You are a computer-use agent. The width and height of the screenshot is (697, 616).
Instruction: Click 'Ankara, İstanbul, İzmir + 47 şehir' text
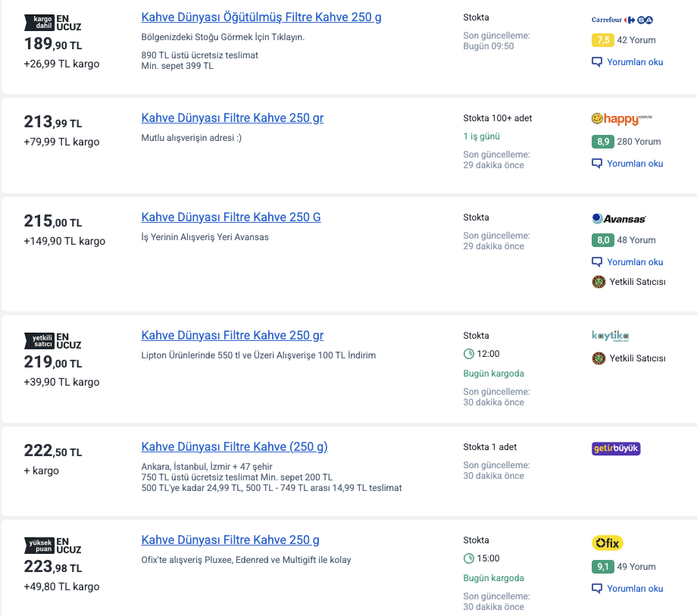coord(207,467)
